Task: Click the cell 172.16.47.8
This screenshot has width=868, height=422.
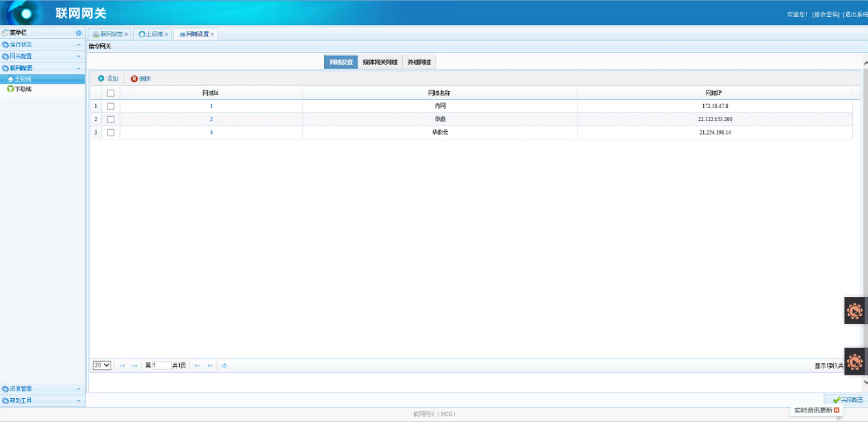Action: coord(715,106)
